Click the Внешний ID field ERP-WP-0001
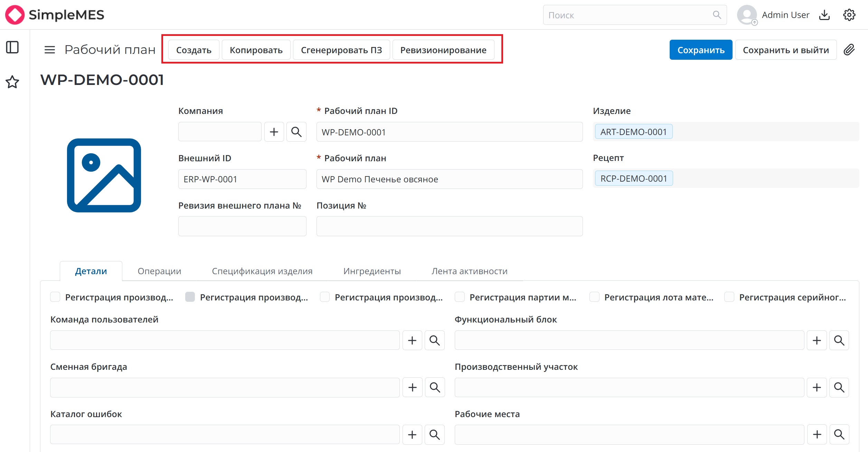Image resolution: width=868 pixels, height=452 pixels. [242, 179]
